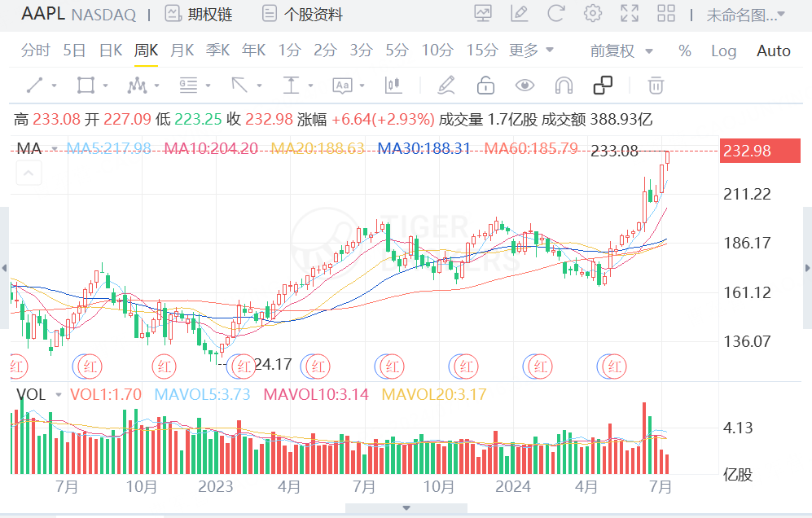Toggle the magnet snap mode icon
This screenshot has height=518, width=812.
point(564,85)
